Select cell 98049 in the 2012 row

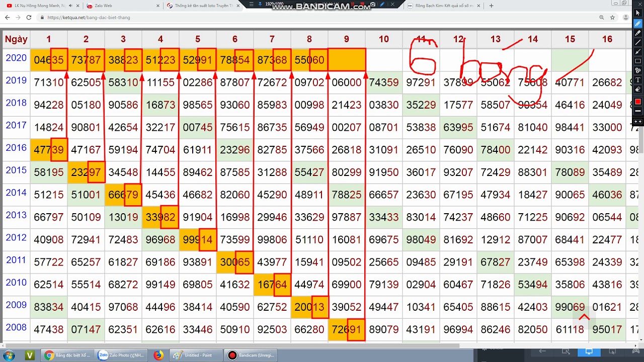(421, 239)
